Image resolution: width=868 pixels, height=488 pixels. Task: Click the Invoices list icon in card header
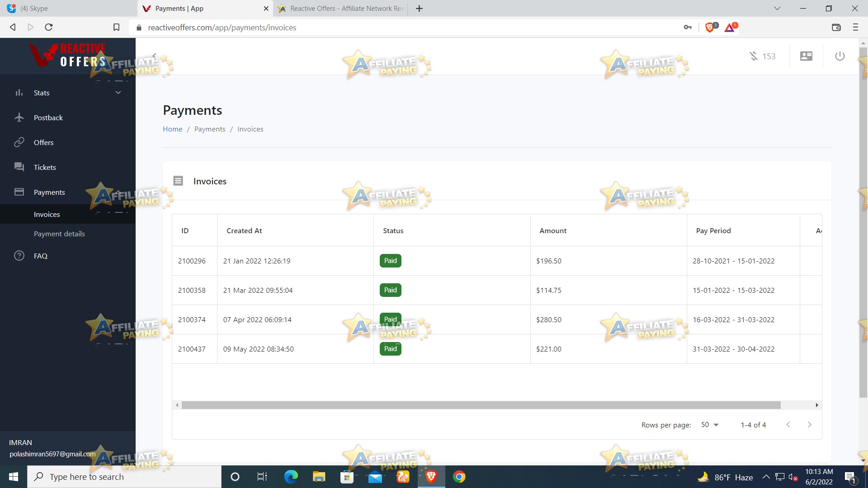178,181
